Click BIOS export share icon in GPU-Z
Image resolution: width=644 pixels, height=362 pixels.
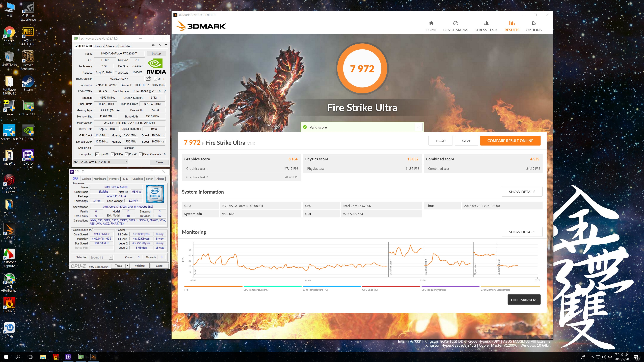pyautogui.click(x=148, y=78)
